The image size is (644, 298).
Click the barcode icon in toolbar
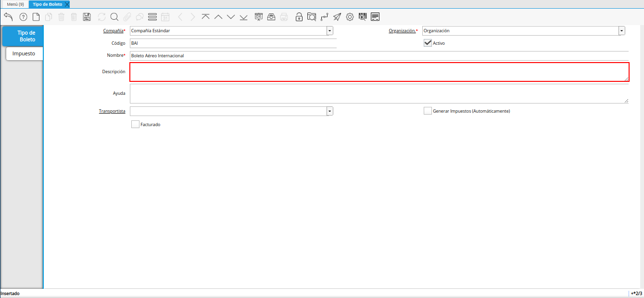(x=363, y=17)
